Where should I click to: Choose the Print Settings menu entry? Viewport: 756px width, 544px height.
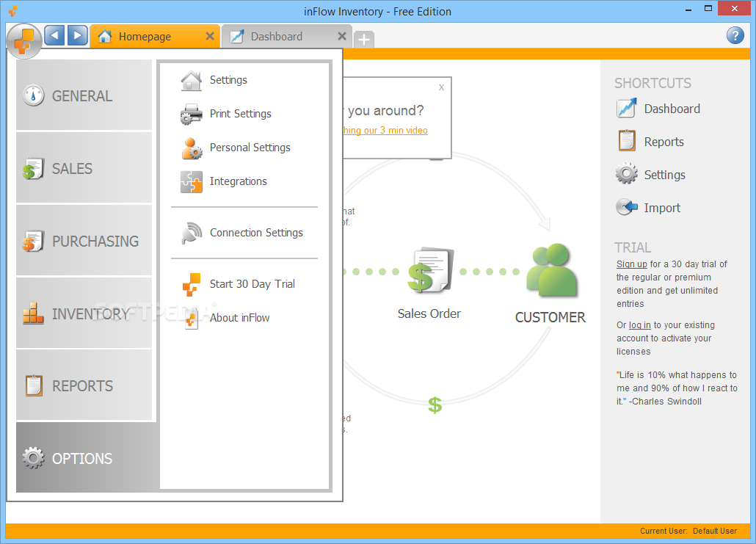coord(241,114)
